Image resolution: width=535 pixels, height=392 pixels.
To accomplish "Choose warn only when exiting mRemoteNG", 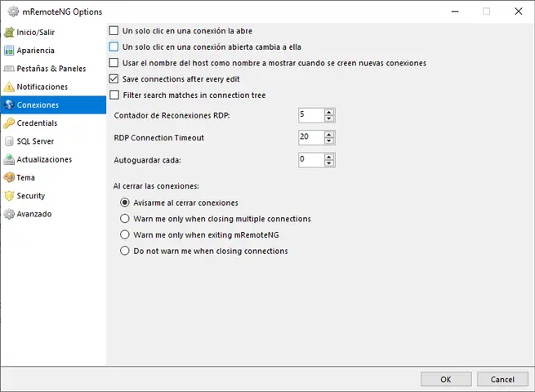I will 125,234.
